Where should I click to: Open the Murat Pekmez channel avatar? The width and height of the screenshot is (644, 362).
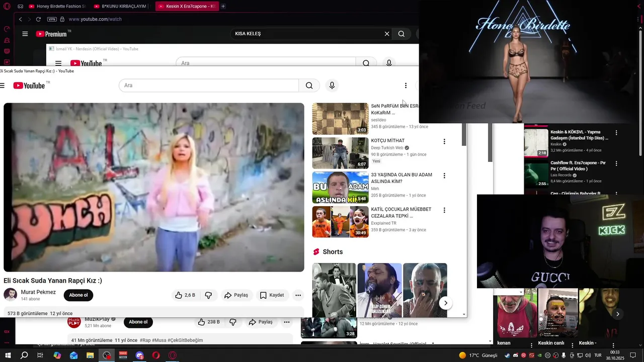[10, 295]
